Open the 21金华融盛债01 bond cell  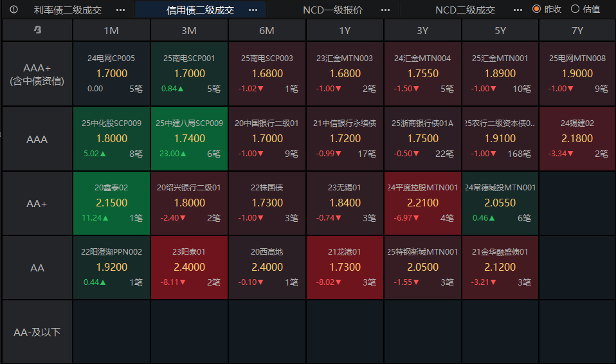pos(500,268)
